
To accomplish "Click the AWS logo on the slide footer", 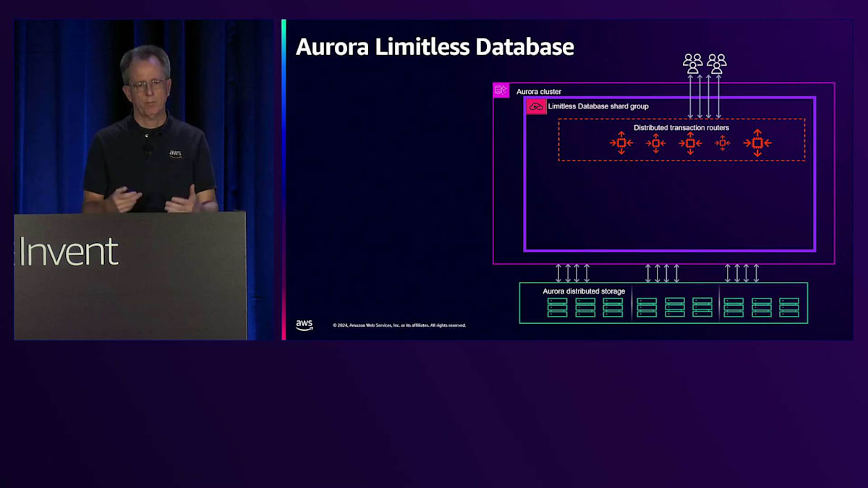I will point(305,325).
